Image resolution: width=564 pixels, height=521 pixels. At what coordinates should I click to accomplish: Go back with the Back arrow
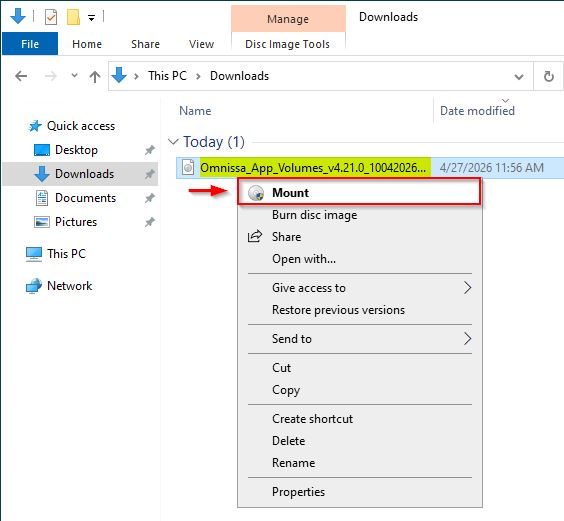click(21, 76)
